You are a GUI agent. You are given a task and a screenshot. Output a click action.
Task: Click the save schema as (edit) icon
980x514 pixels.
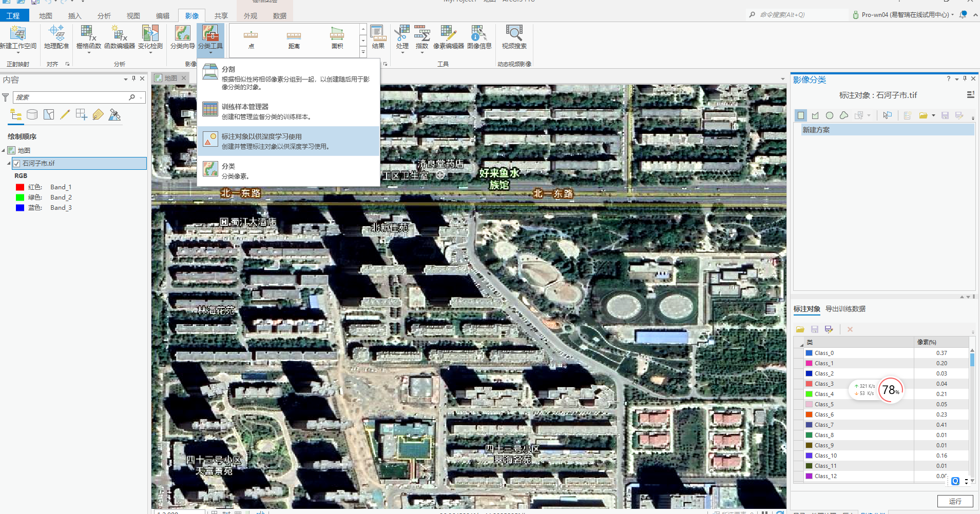click(959, 115)
